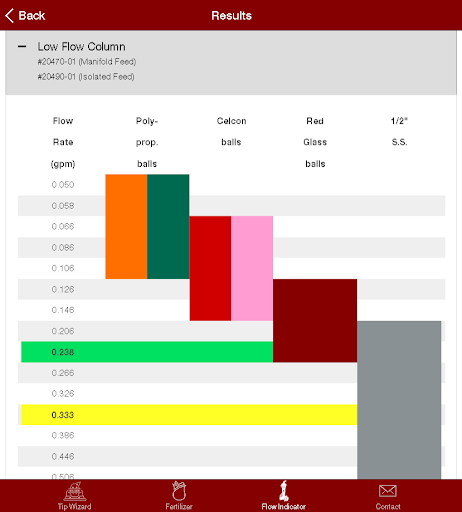
Task: Click the Poly-prop. balls column header
Action: [147, 143]
